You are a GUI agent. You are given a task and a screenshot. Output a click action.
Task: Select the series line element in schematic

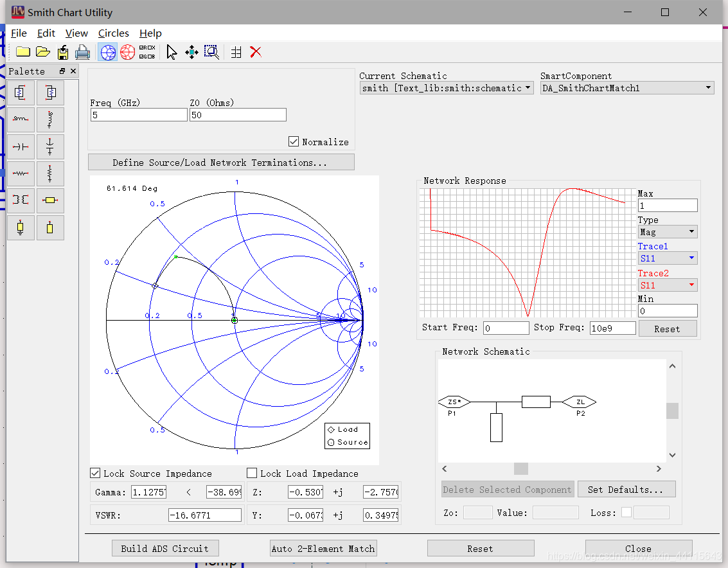[536, 402]
